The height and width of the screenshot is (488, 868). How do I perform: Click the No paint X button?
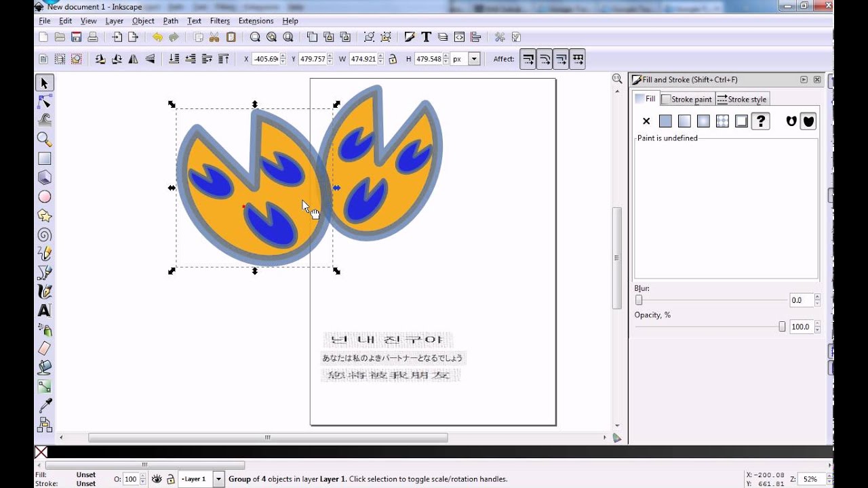tap(646, 121)
